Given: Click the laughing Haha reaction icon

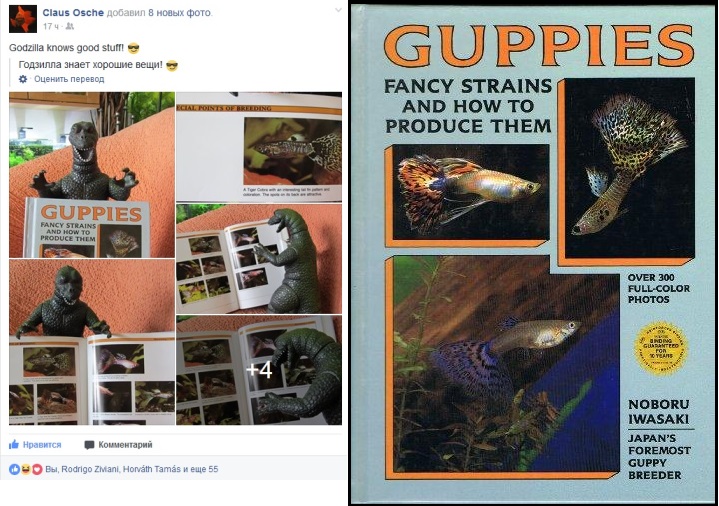Looking at the screenshot, I should [x=26, y=469].
